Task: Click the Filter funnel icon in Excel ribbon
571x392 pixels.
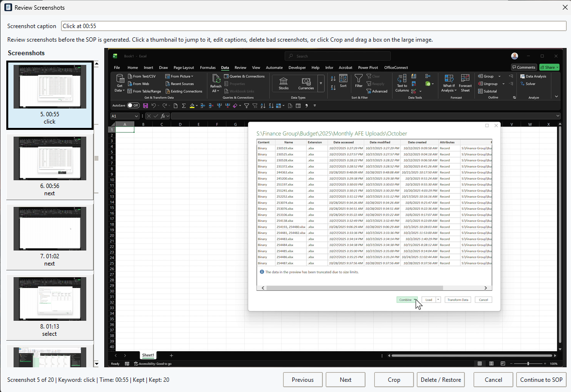Action: 359,81
